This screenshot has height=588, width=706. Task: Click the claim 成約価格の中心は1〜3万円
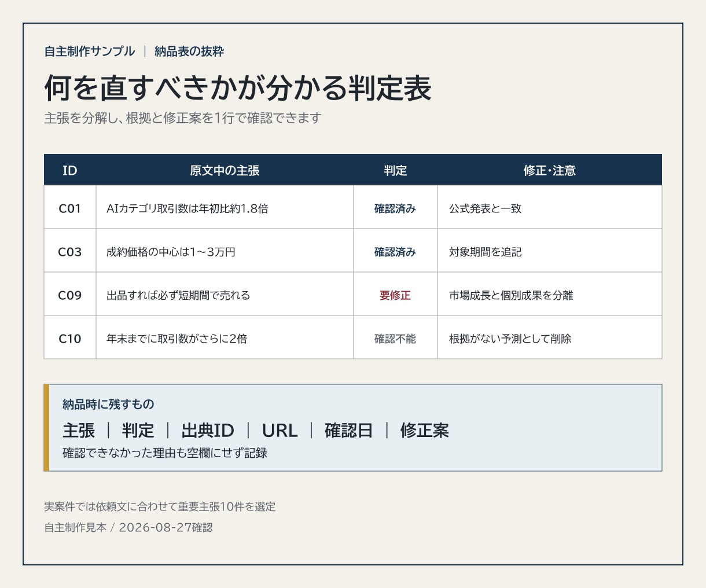coord(171,252)
